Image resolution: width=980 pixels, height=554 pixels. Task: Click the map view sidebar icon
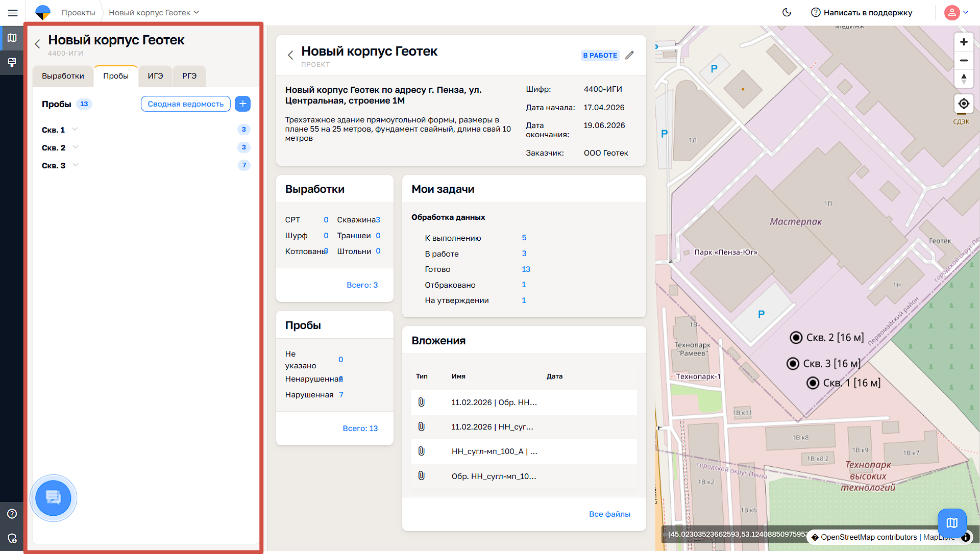click(12, 38)
